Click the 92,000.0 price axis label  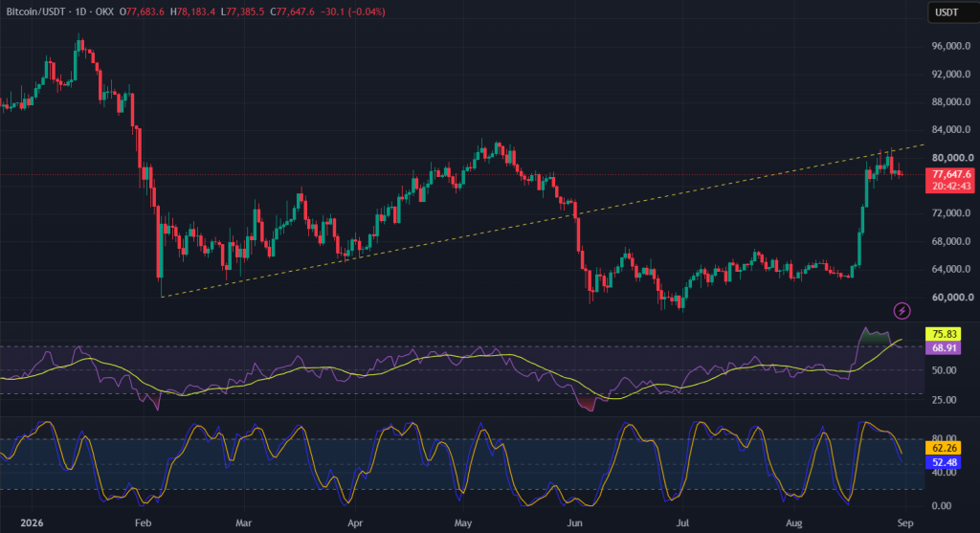[951, 75]
